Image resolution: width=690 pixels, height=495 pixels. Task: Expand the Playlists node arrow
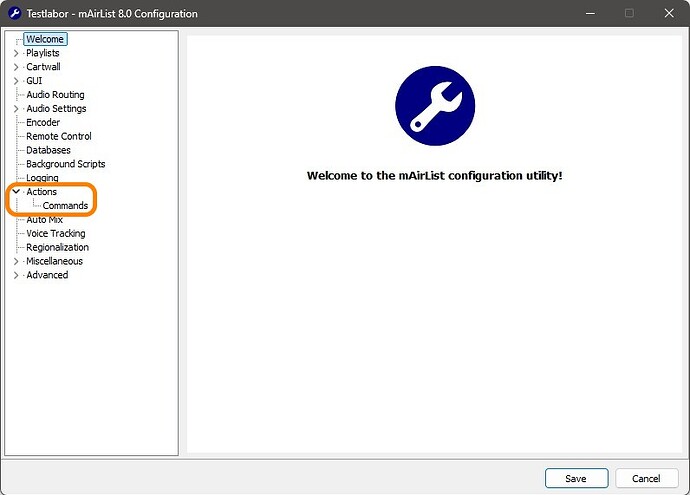[x=16, y=53]
